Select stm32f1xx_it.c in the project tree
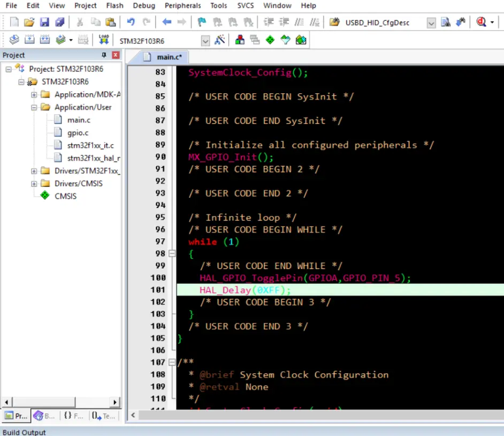The height and width of the screenshot is (436, 504). (x=90, y=146)
